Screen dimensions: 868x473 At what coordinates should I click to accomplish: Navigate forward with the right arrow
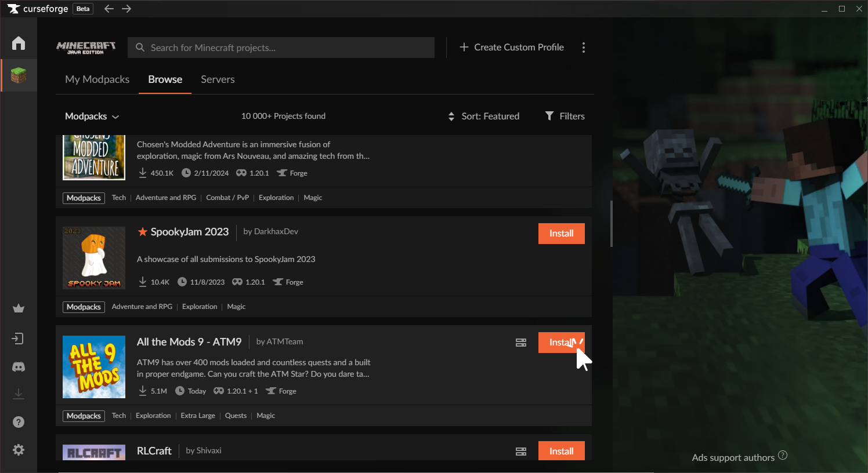126,9
